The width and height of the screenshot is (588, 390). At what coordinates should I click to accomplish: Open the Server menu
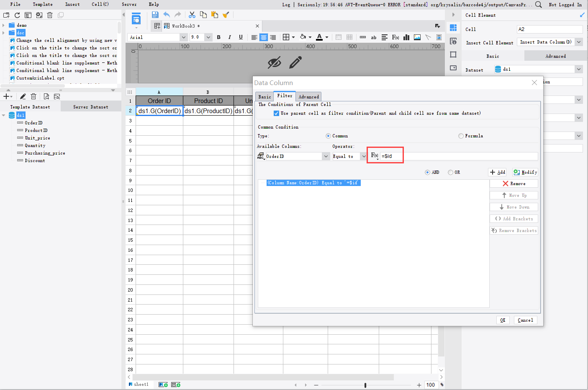click(129, 4)
